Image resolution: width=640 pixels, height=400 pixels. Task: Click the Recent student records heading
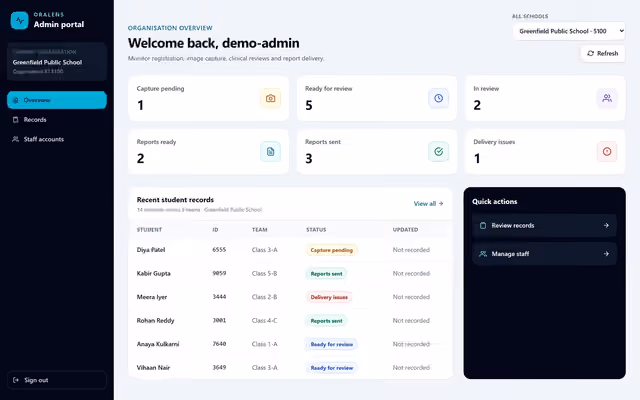tap(175, 200)
